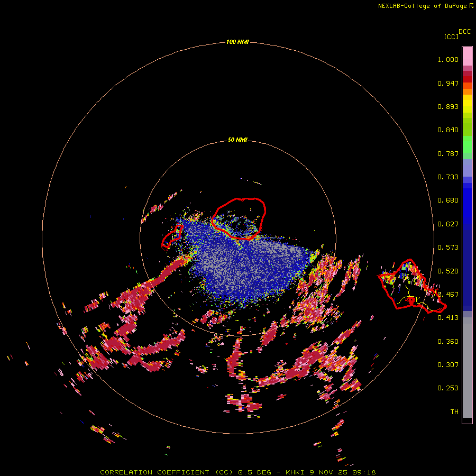
Task: Click the 0.893 scale value
Action: (448, 106)
